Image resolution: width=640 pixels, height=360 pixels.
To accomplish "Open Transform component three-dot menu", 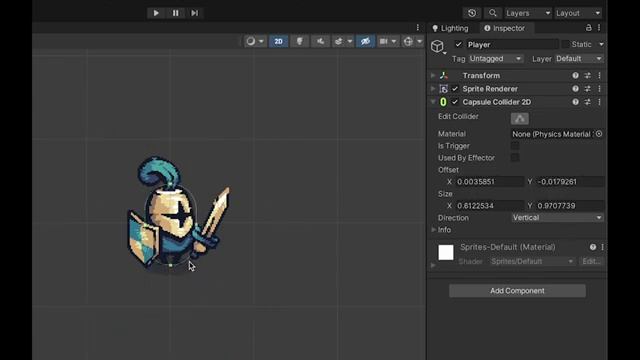I will click(599, 76).
